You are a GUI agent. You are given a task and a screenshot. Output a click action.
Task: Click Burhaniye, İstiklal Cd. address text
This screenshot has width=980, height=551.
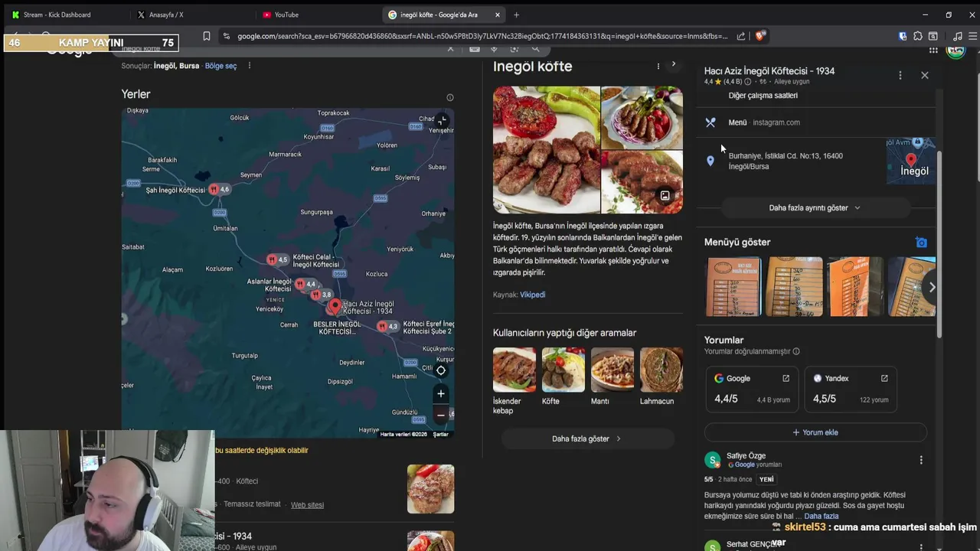(786, 161)
